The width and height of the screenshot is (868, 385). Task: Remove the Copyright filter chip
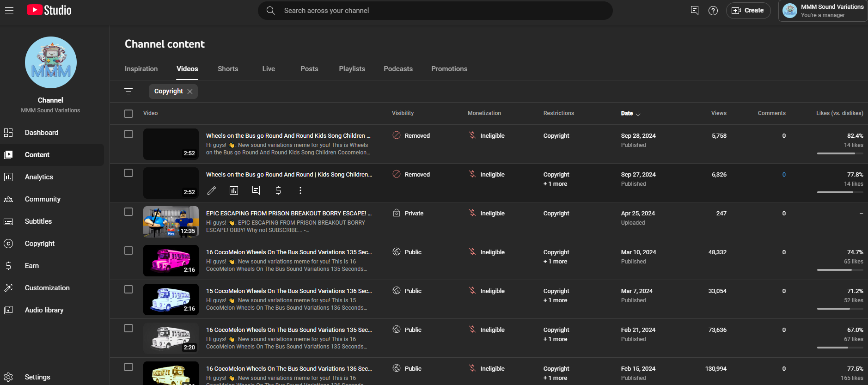[x=190, y=92]
